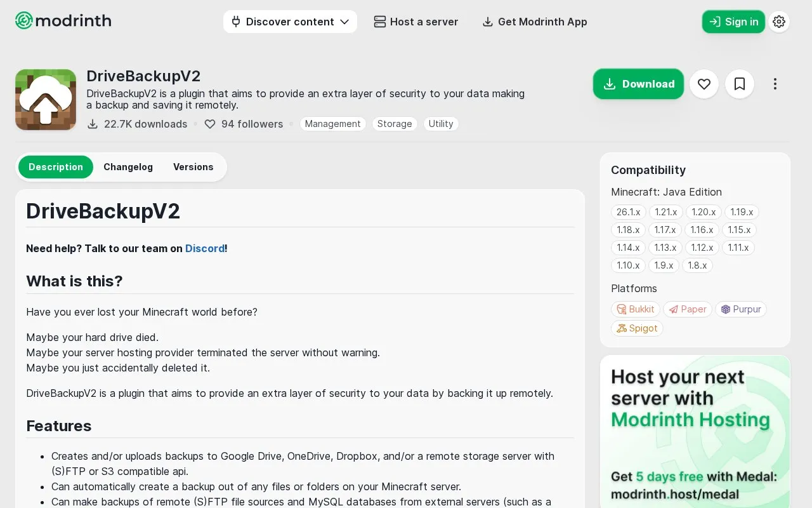Select the Purpur platform tag

coord(741,309)
